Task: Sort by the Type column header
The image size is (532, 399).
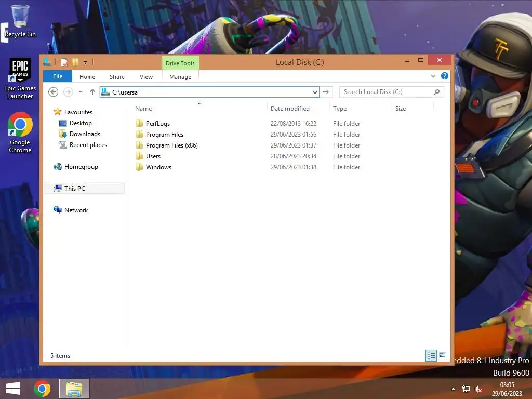Action: pyautogui.click(x=340, y=108)
